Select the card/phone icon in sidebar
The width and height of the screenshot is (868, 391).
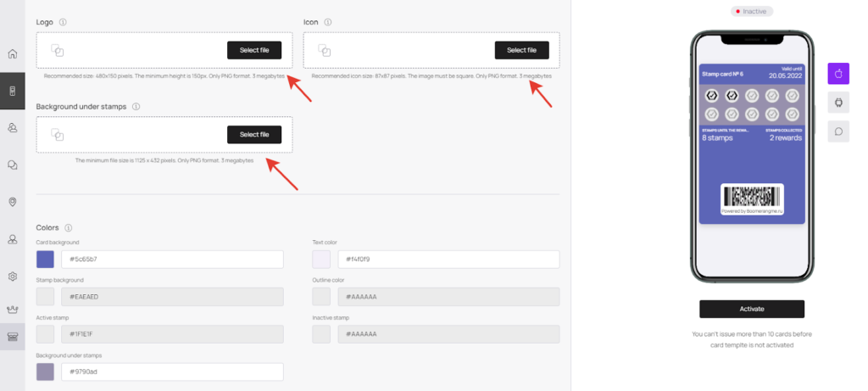coord(12,91)
